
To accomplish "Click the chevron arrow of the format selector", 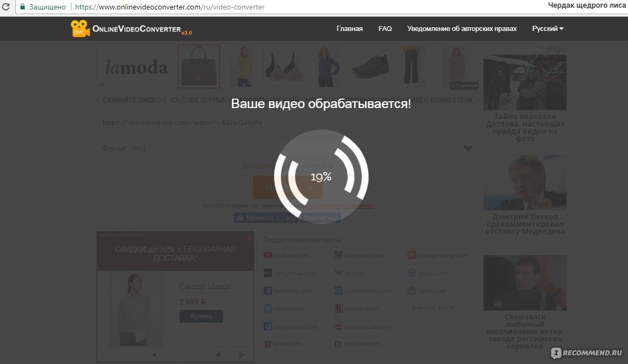I will coord(468,148).
